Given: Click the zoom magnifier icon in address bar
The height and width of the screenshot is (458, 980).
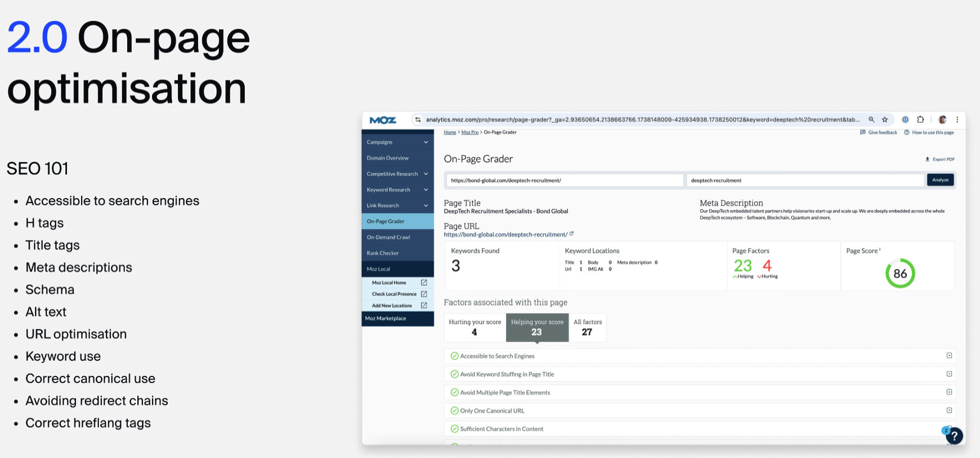Looking at the screenshot, I should [x=871, y=120].
